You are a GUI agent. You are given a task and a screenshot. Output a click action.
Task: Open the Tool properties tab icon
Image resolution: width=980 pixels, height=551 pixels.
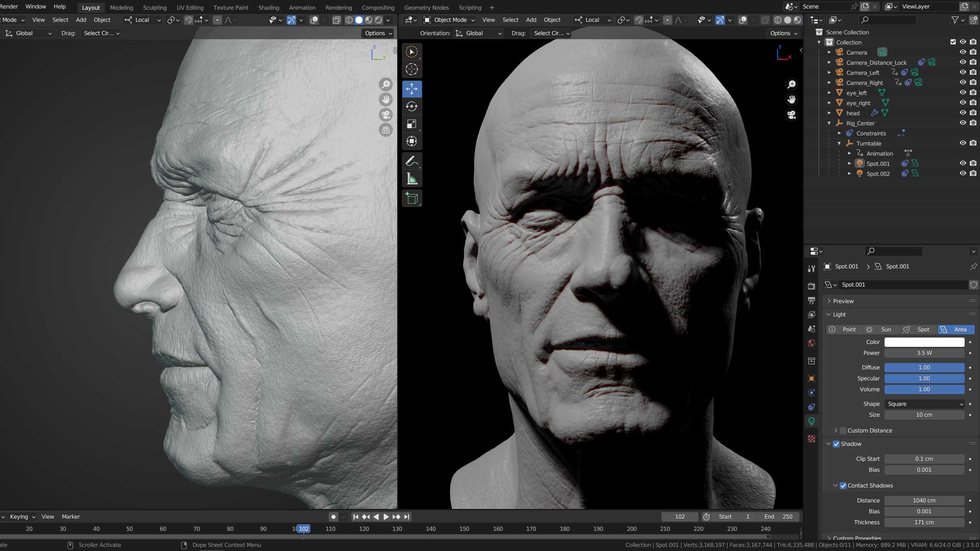(811, 268)
